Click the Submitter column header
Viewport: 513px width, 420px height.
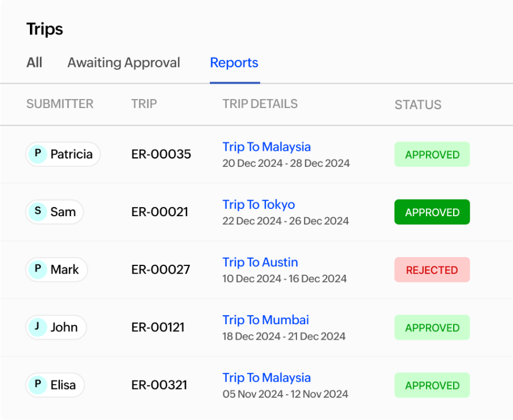coord(60,104)
